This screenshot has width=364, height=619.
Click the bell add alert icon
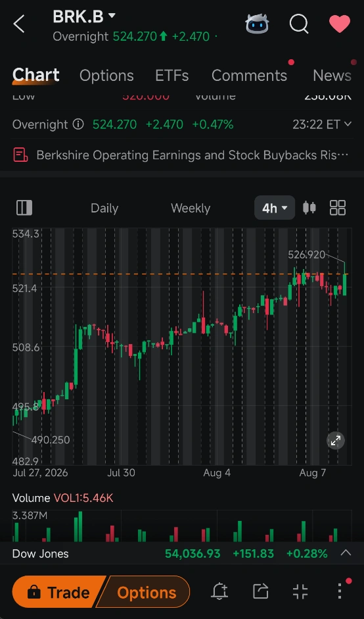tap(219, 592)
